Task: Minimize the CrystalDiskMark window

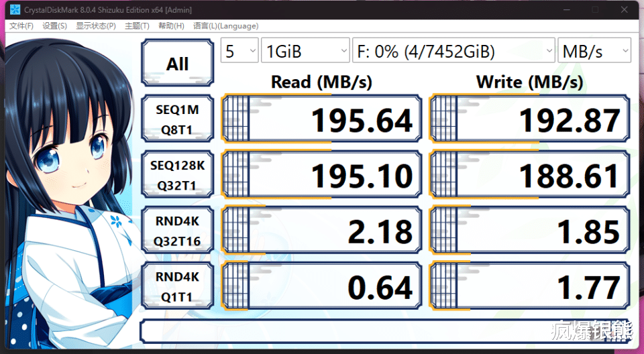Action: [568, 9]
